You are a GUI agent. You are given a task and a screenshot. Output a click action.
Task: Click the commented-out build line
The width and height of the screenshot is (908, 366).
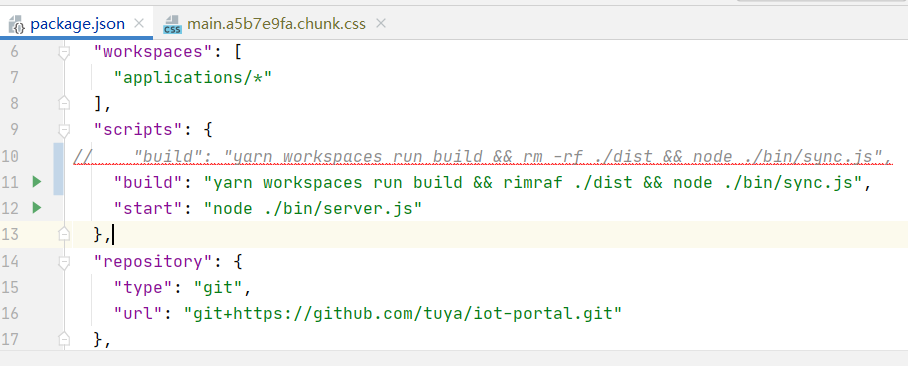[482, 156]
